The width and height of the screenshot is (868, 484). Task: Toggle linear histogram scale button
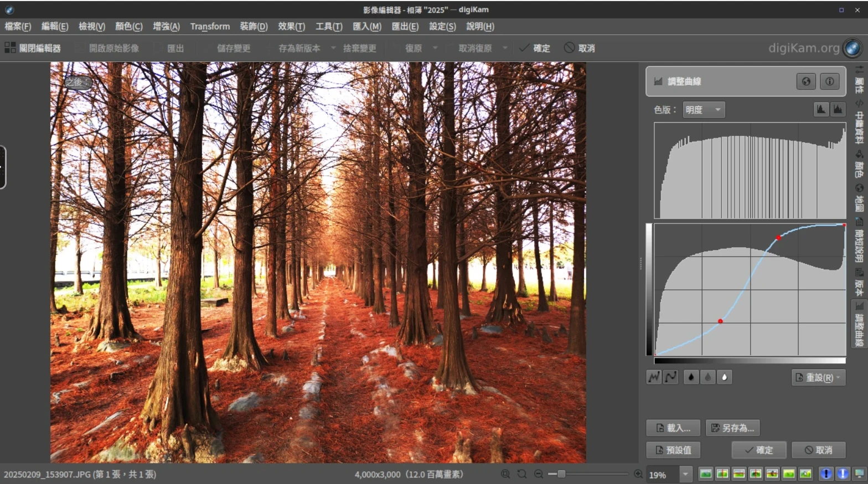(x=821, y=110)
